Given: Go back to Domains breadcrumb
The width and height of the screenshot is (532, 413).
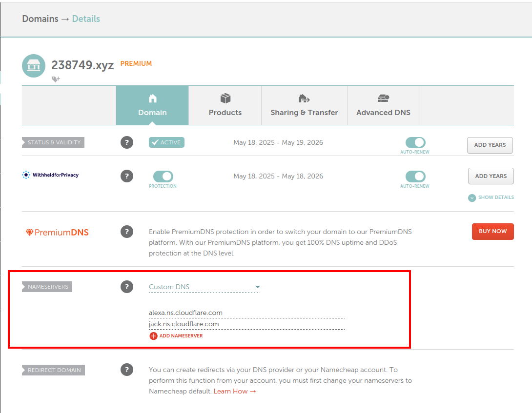Looking at the screenshot, I should pyautogui.click(x=40, y=19).
